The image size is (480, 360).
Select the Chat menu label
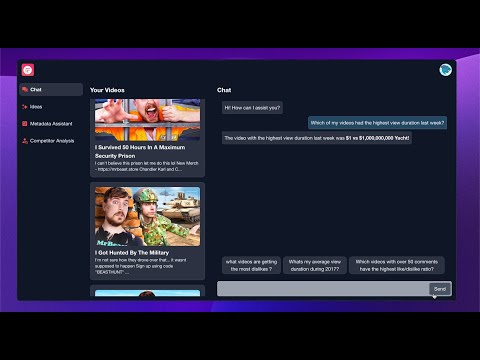click(x=36, y=89)
